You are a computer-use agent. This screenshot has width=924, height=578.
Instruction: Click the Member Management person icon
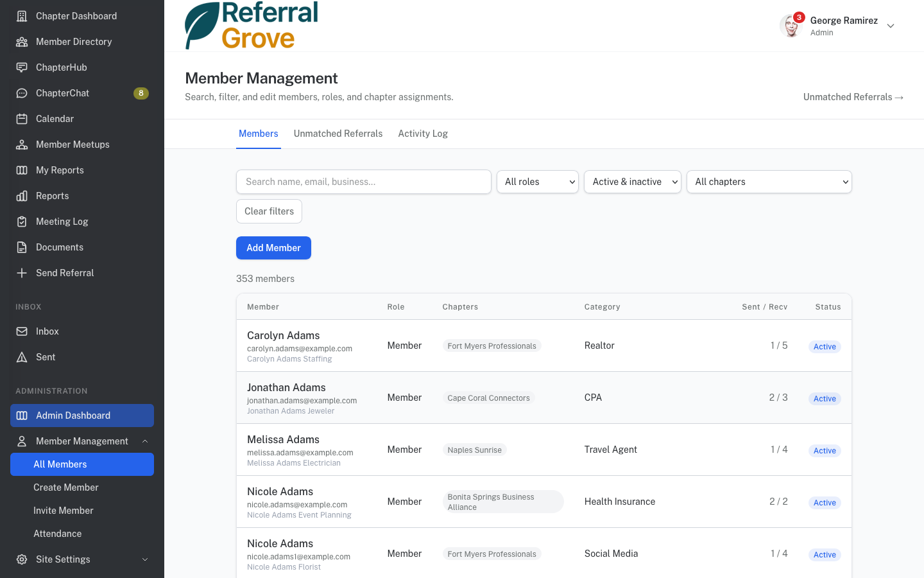pos(22,441)
